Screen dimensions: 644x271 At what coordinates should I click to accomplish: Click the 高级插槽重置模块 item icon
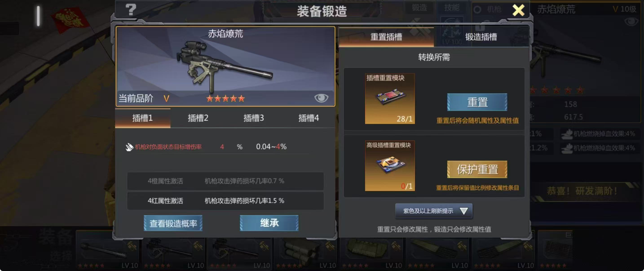click(x=390, y=166)
